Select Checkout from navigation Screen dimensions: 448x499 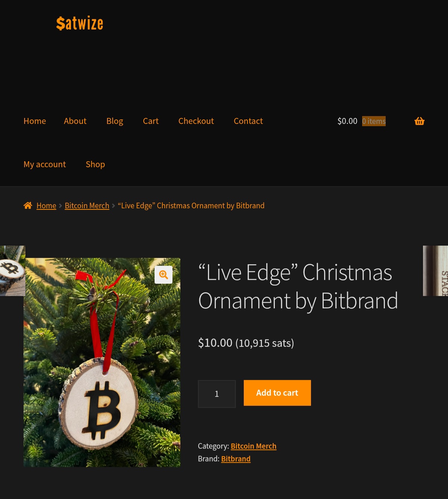[196, 121]
